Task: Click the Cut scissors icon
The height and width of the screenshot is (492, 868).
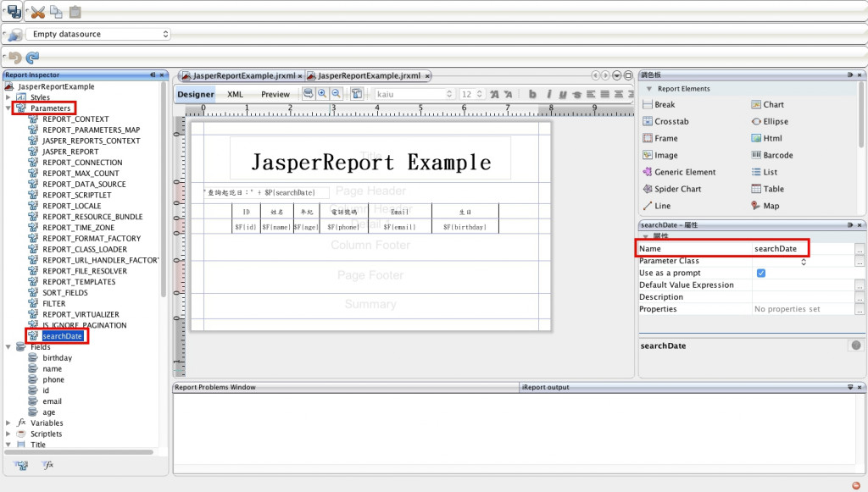Action: click(37, 12)
